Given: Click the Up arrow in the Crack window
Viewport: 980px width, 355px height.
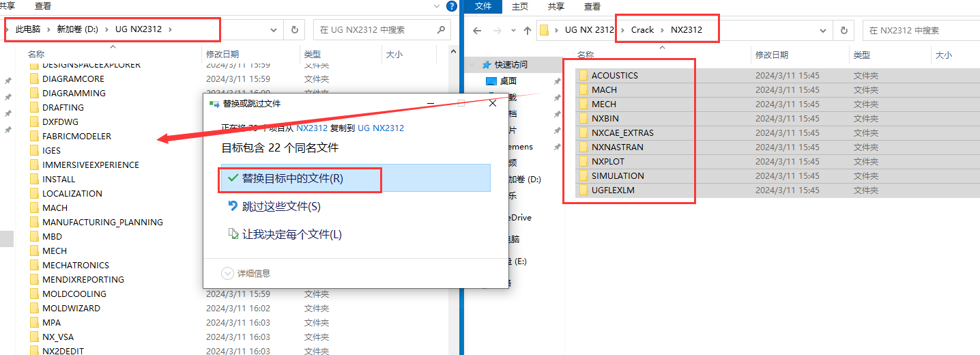Looking at the screenshot, I should coord(527,31).
